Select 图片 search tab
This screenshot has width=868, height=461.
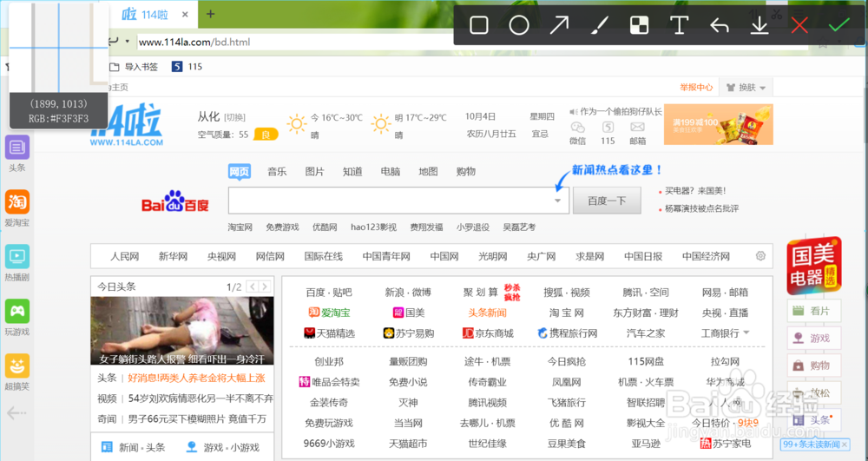tap(314, 172)
